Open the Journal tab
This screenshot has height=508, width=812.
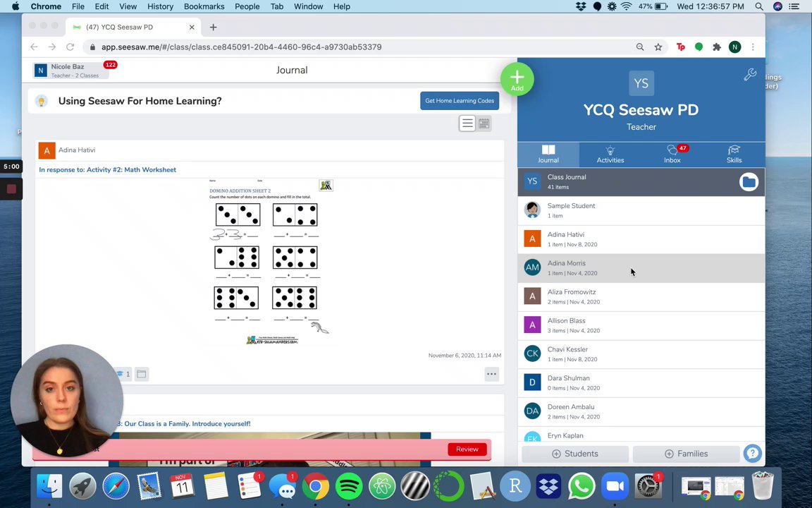tap(548, 154)
